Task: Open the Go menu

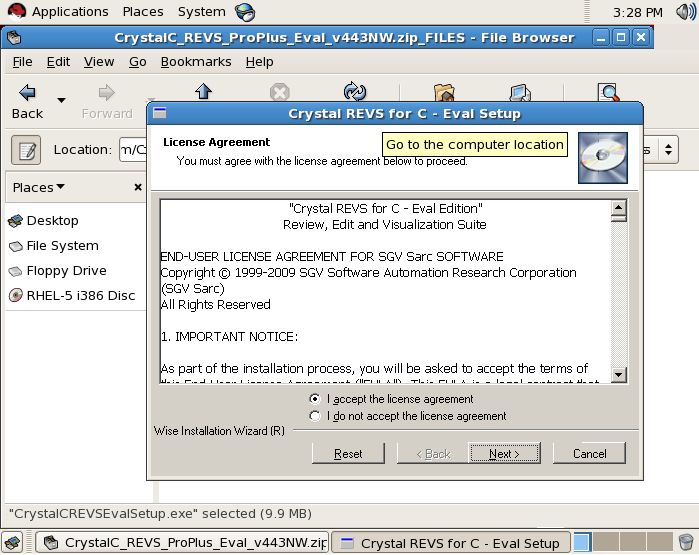Action: [137, 62]
